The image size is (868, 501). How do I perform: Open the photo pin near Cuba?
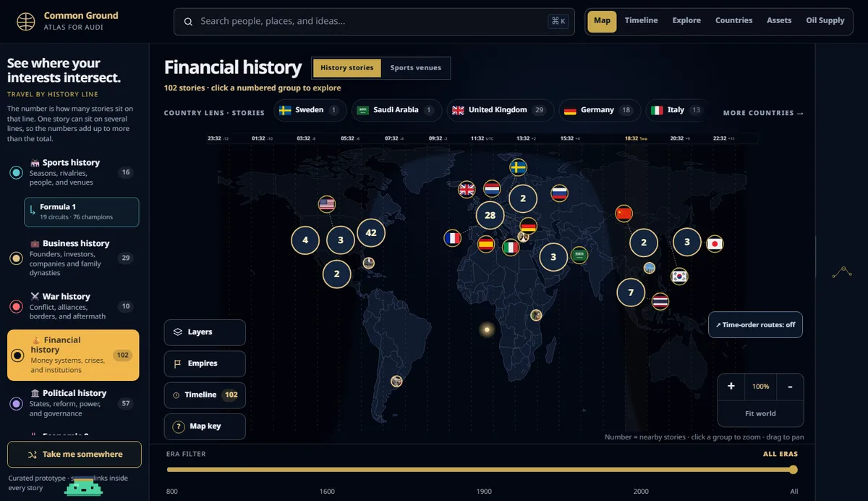[369, 263]
